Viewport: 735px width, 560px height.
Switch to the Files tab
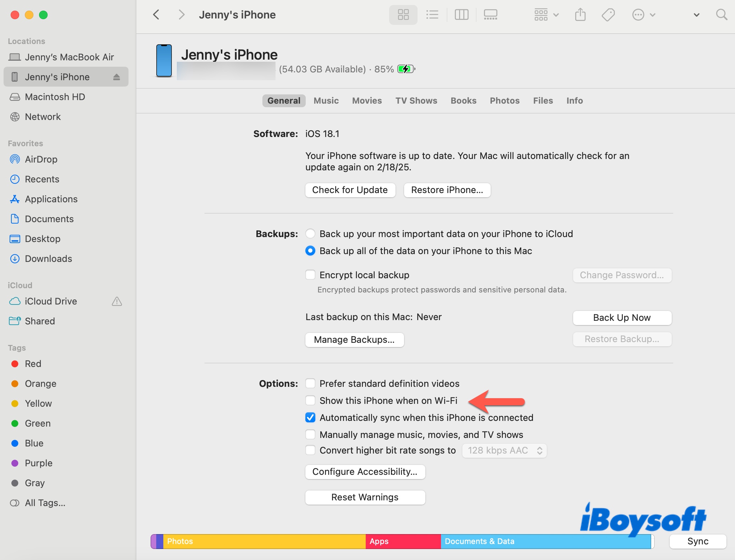click(543, 101)
